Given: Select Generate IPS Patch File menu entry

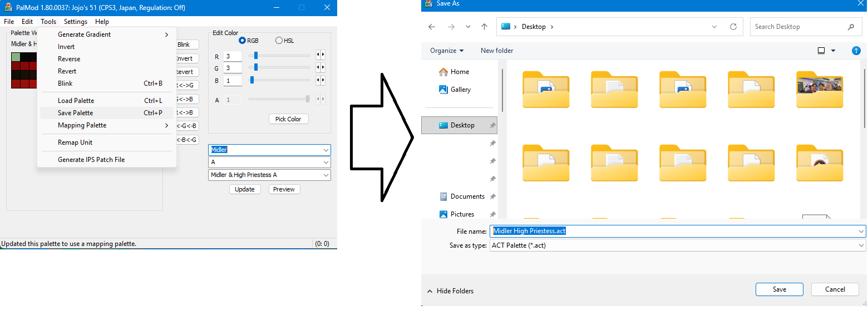Looking at the screenshot, I should tap(91, 160).
